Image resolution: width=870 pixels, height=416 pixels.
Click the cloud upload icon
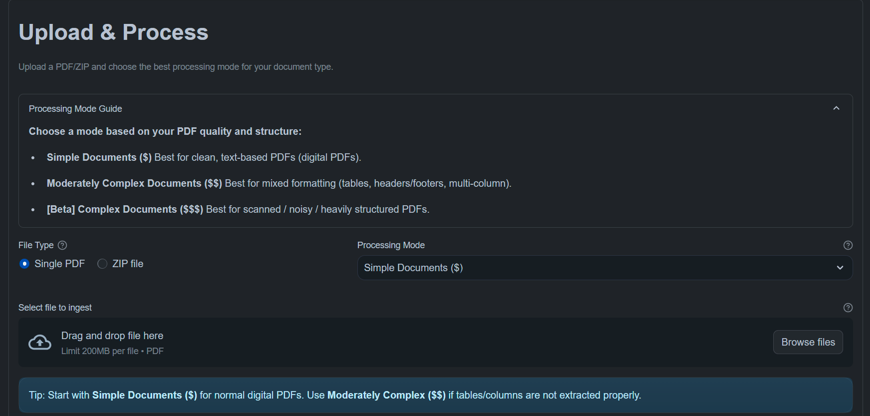(40, 343)
